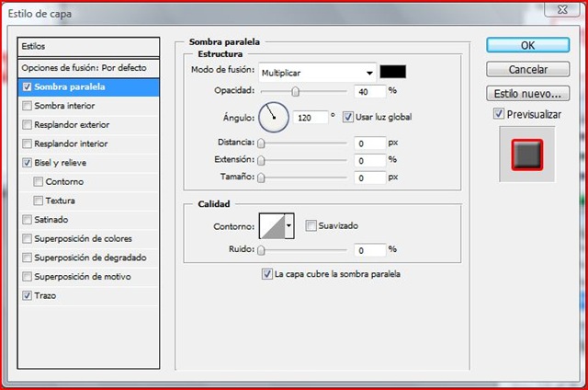Enable the Sombra interior checkbox

[x=27, y=106]
